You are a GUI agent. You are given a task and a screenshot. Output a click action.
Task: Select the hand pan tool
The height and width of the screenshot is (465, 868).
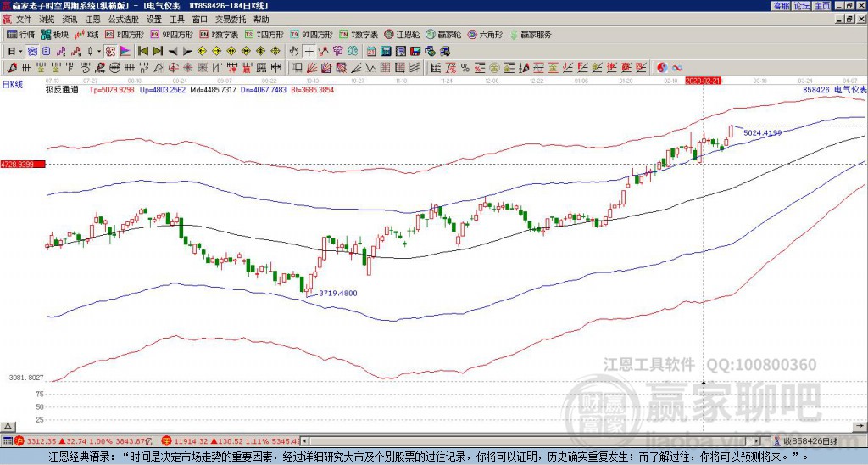[294, 52]
